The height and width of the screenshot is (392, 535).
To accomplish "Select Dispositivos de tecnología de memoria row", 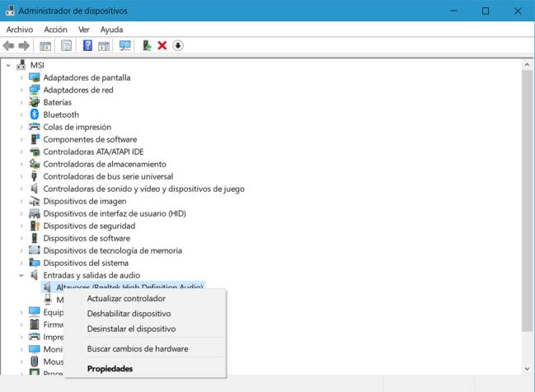I will pos(112,250).
